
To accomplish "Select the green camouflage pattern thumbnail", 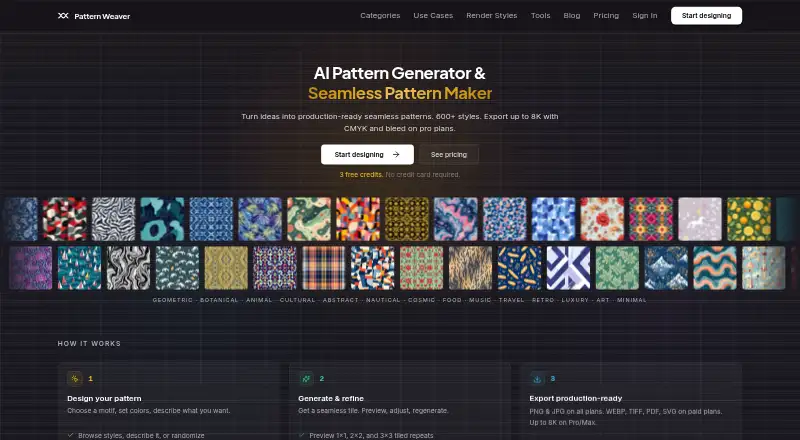I will click(309, 219).
